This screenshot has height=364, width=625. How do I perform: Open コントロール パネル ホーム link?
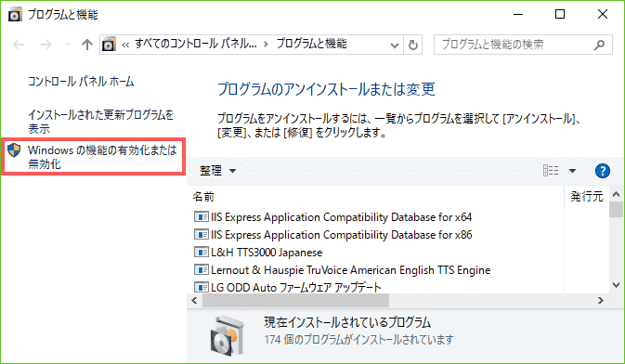[x=81, y=82]
